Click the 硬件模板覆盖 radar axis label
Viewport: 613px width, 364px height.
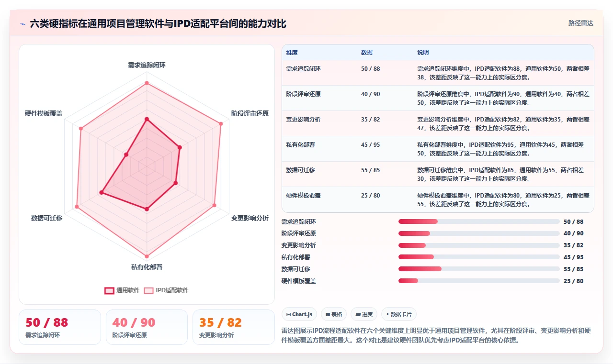[44, 113]
